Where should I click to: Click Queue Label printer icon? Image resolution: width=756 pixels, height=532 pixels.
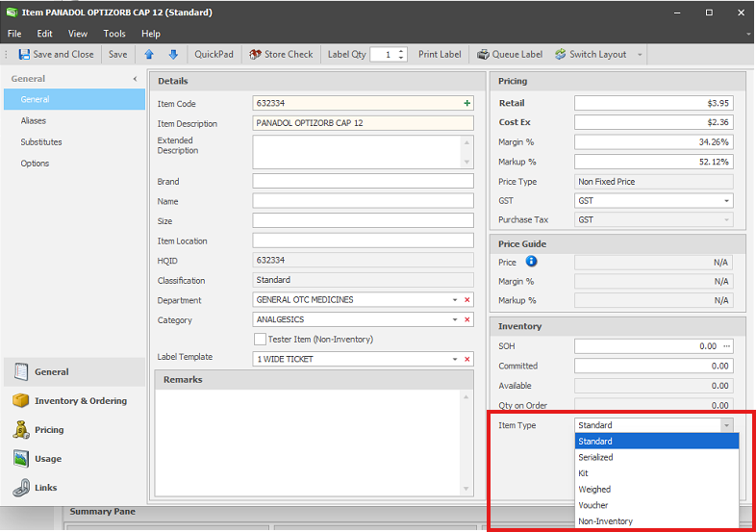(x=483, y=55)
